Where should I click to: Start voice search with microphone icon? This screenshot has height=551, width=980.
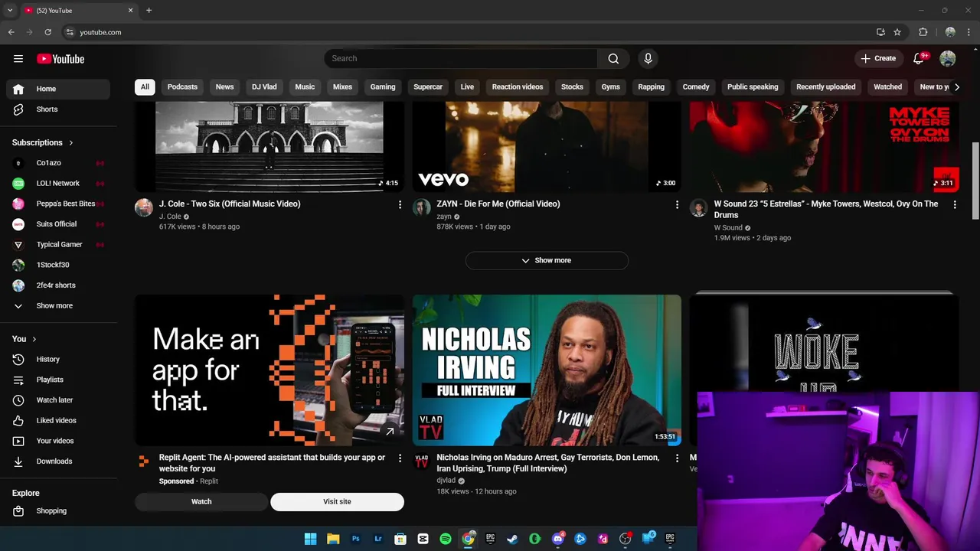648,58
